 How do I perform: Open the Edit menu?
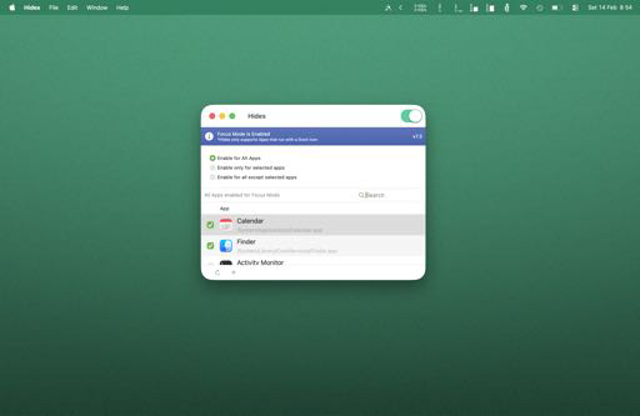[x=72, y=7]
